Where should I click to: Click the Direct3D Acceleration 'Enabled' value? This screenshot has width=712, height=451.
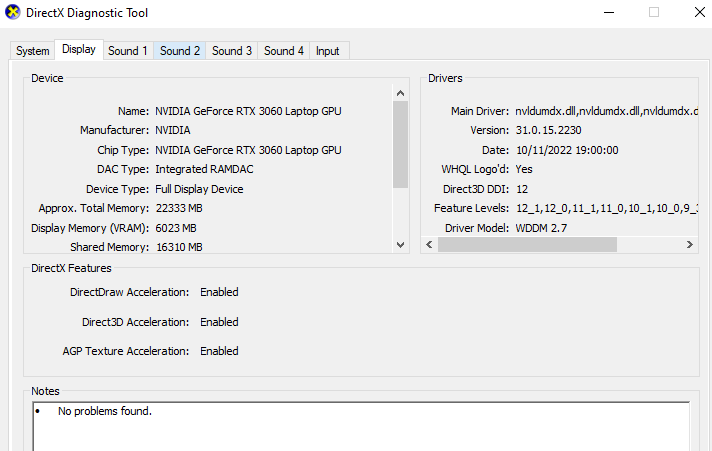(219, 322)
